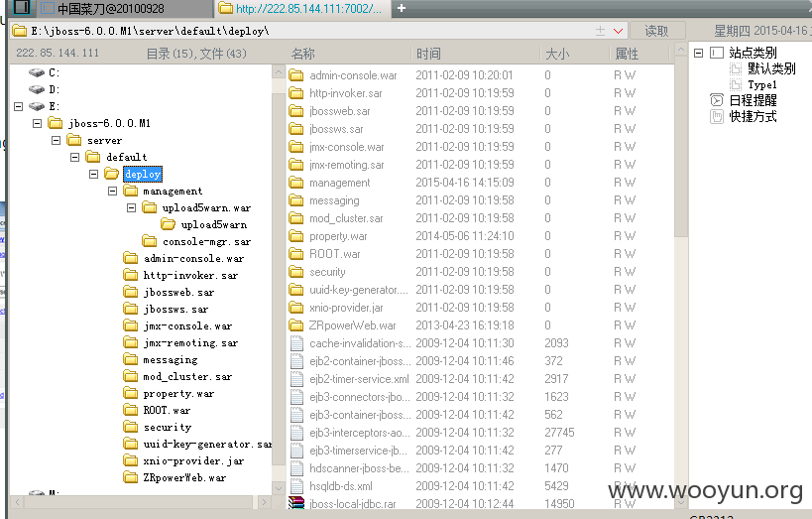812x519 pixels.
Task: Sort by 大小 column header
Action: tap(557, 54)
